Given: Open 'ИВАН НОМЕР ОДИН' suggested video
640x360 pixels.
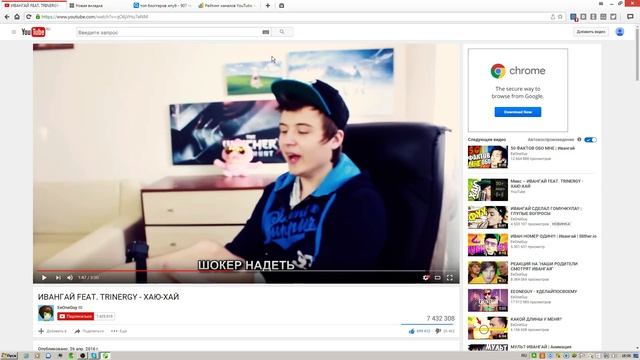Looking at the screenshot, I should (553, 236).
